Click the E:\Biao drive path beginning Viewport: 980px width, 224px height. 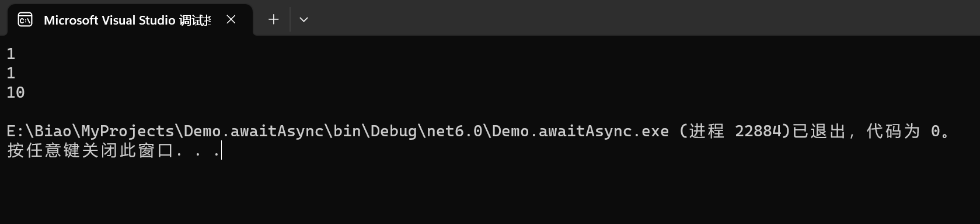(39, 131)
